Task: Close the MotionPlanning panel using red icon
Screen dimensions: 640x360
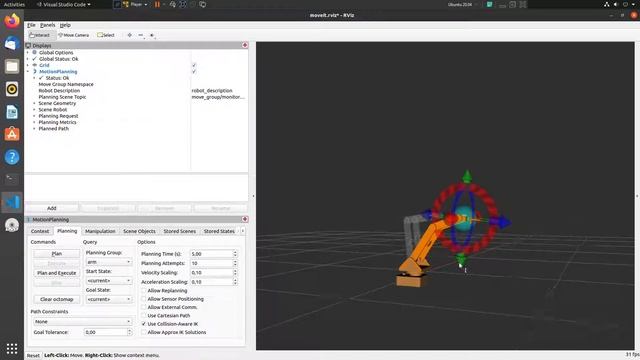Action: click(245, 219)
